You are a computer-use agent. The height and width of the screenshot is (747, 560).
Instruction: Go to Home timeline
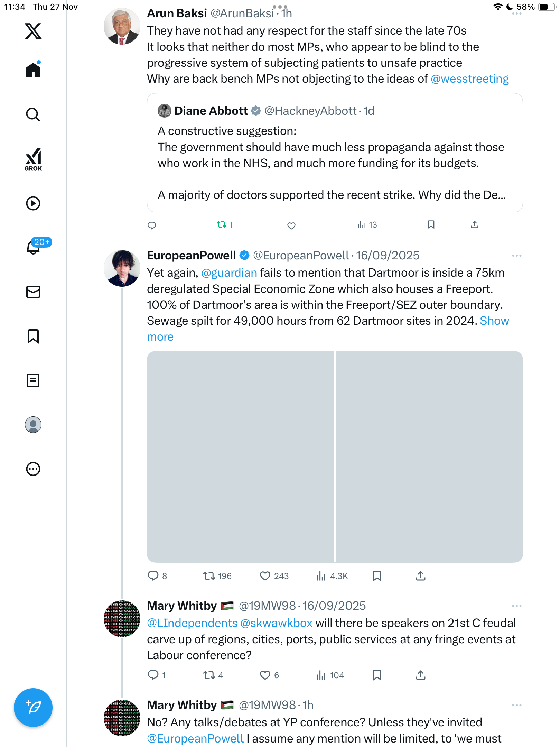point(33,70)
